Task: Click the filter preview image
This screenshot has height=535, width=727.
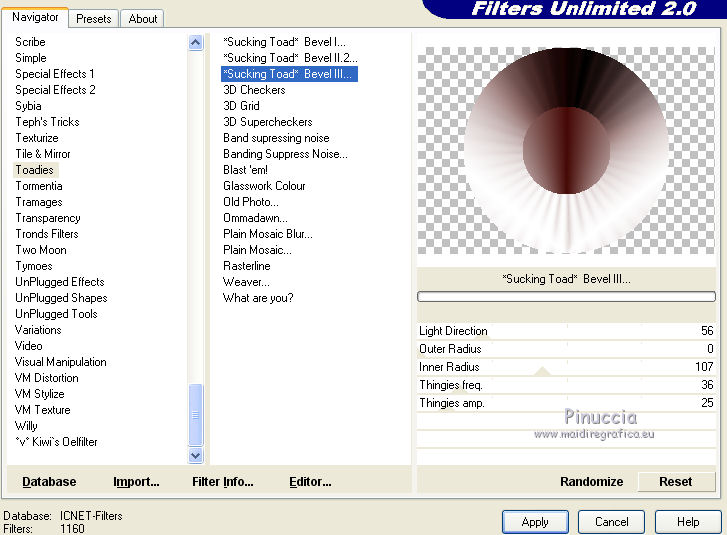Action: (x=566, y=150)
